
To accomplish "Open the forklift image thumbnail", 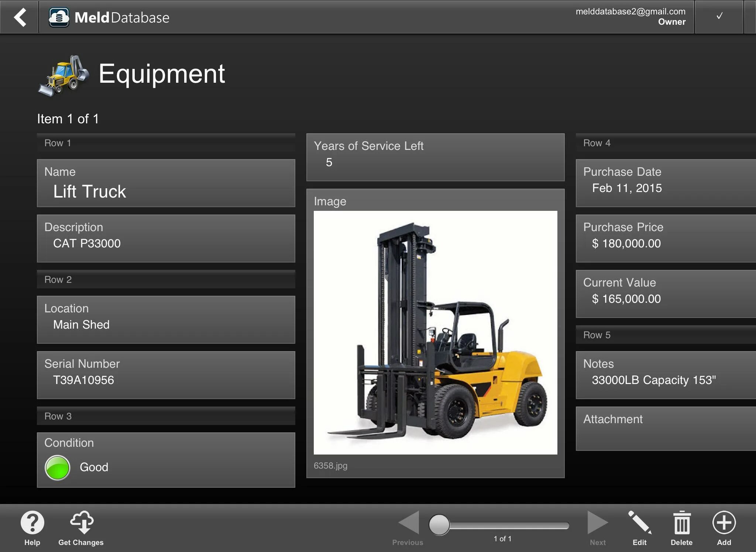I will coord(435,332).
